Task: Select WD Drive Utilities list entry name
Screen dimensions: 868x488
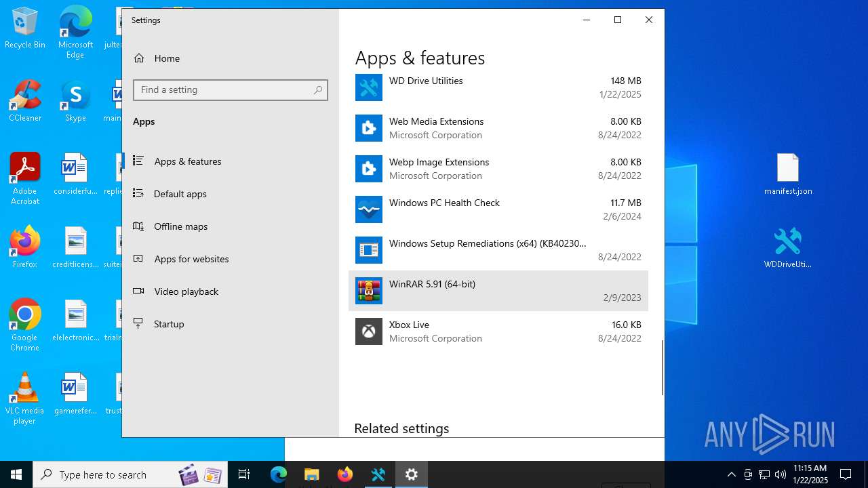Action: point(426,81)
